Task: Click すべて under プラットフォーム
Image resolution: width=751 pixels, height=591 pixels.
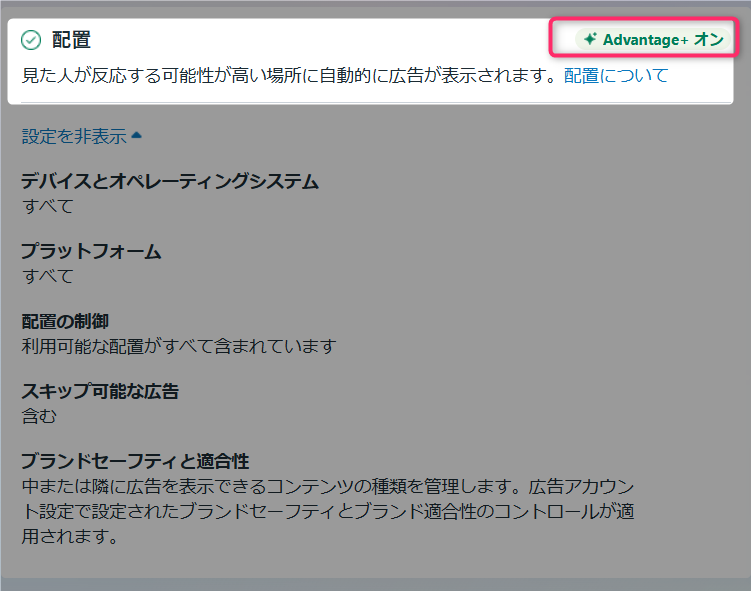Action: pos(47,276)
